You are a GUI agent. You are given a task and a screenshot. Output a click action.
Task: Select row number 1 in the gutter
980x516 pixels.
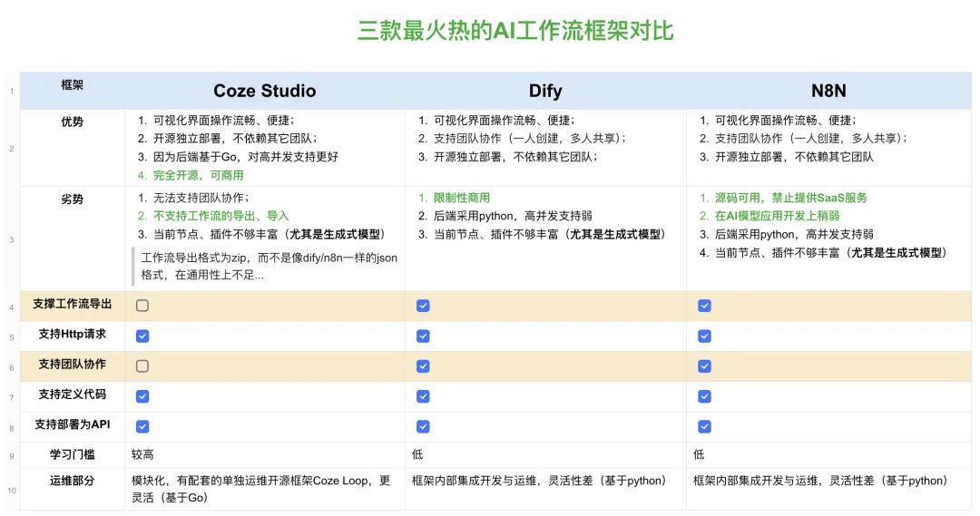(x=12, y=92)
